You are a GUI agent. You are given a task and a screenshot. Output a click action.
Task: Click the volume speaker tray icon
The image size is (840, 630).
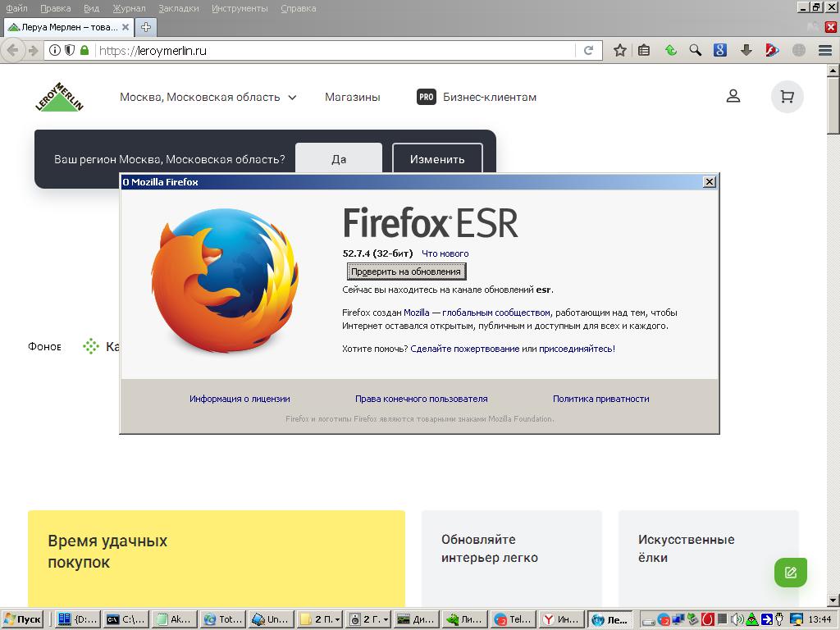pyautogui.click(x=737, y=619)
